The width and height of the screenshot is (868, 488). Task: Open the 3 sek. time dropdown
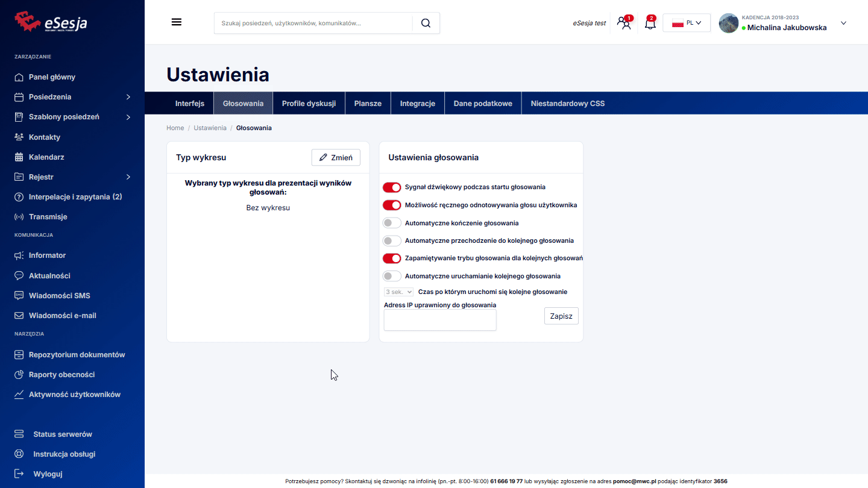click(398, 292)
